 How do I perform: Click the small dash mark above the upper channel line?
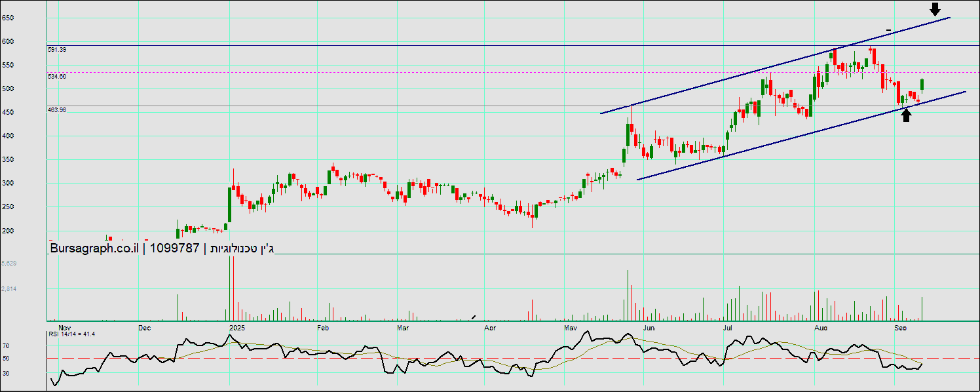click(x=888, y=30)
